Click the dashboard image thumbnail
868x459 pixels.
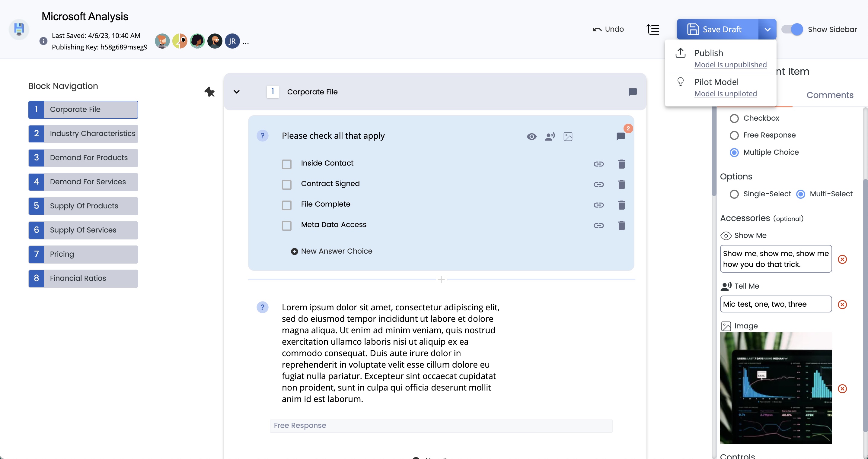[x=776, y=388]
